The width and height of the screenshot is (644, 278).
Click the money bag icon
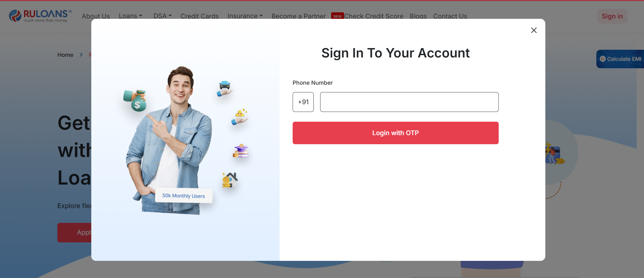(135, 101)
